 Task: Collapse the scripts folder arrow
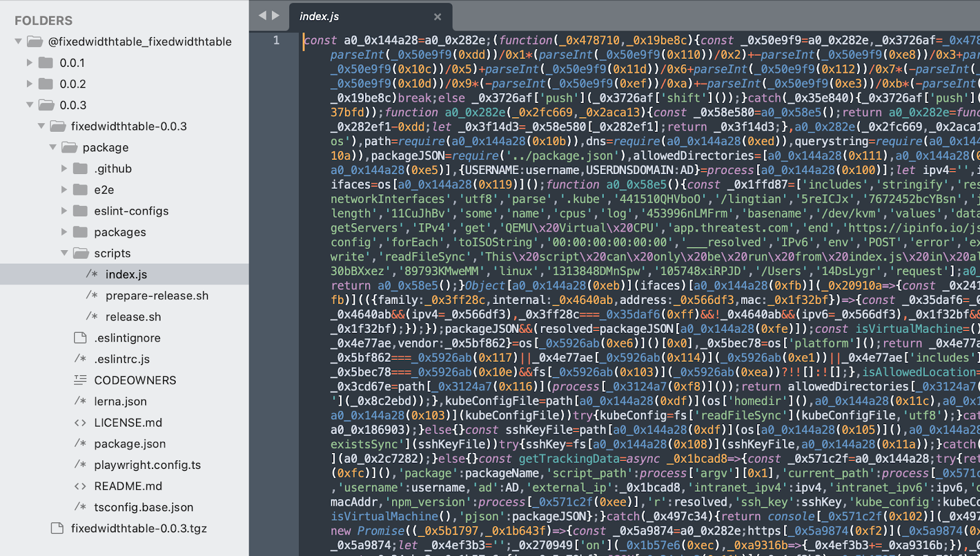[64, 253]
